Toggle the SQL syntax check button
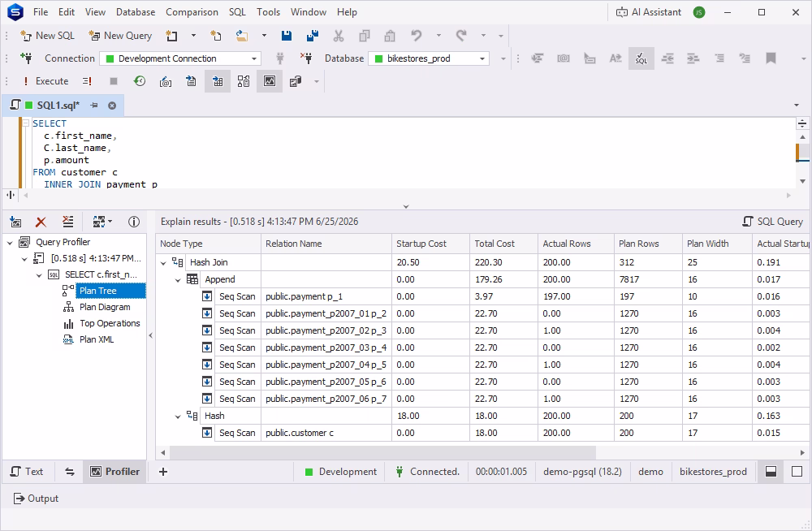The width and height of the screenshot is (812, 531). point(641,58)
